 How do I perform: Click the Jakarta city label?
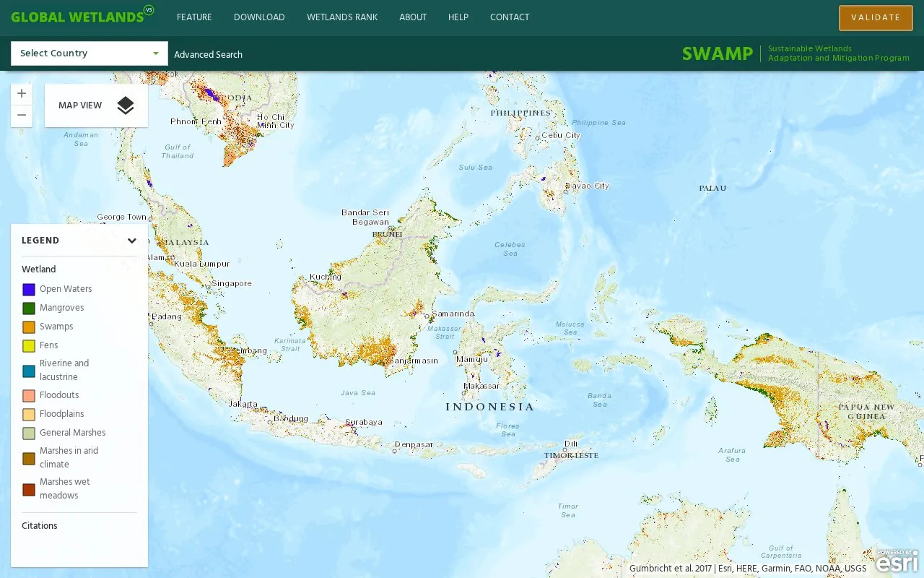click(x=243, y=403)
